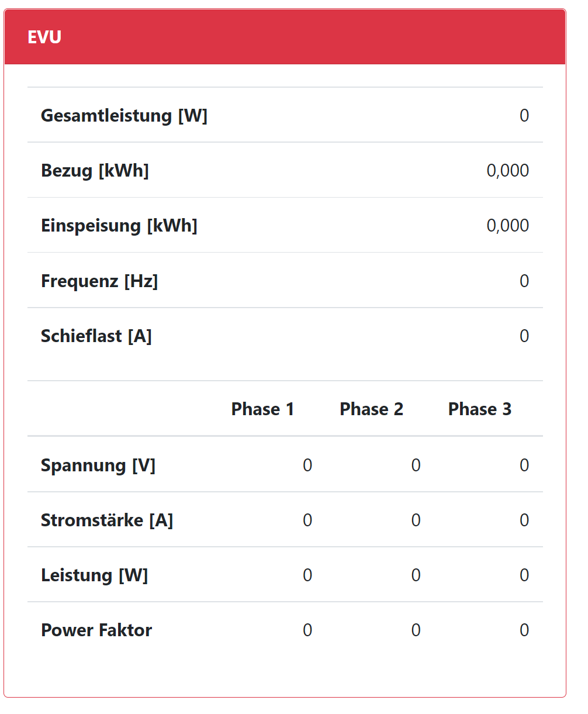Click the Bezug 0,000 value
588x714 pixels.
click(x=507, y=171)
